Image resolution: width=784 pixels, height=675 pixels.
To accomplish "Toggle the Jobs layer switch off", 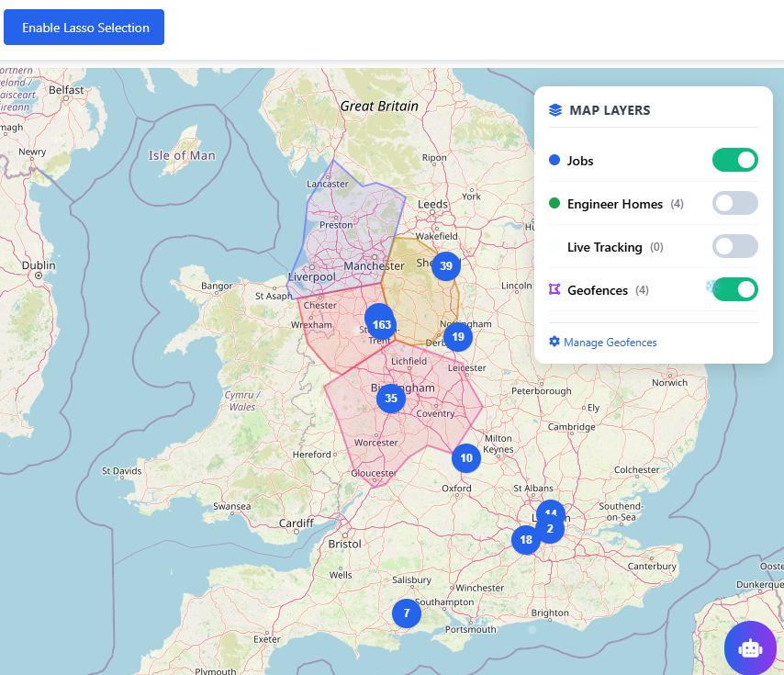I will click(735, 160).
